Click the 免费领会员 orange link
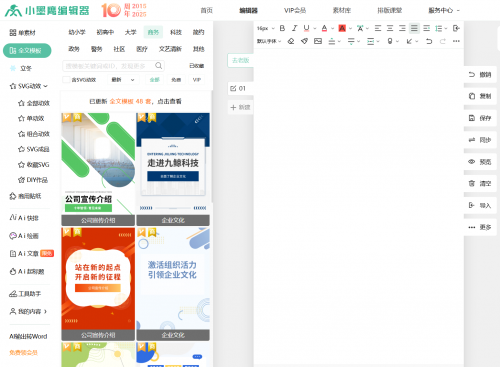This screenshot has width=500, height=367. click(x=23, y=352)
